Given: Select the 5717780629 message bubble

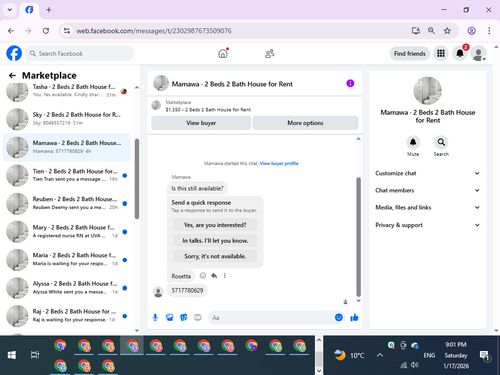Looking at the screenshot, I should click(x=187, y=290).
